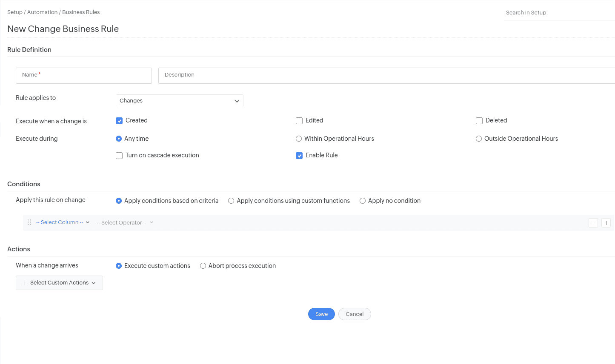Add a criteria row with the plus icon

pos(606,223)
